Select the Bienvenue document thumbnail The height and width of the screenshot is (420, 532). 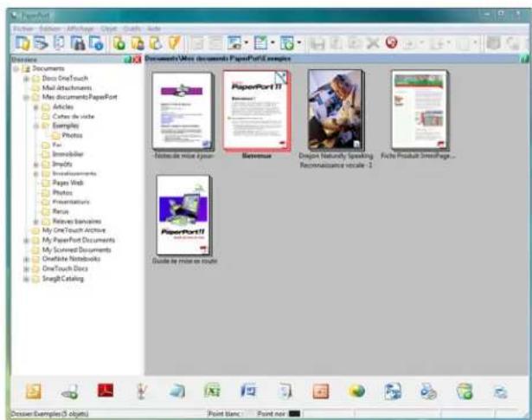257,110
